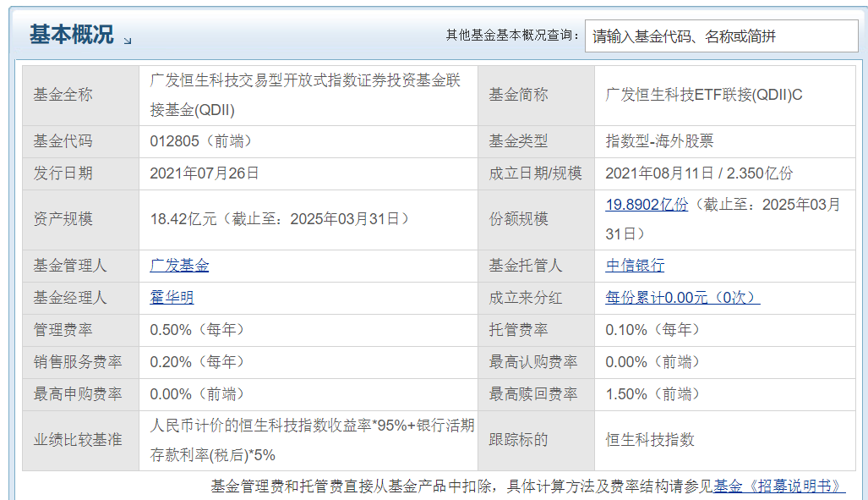The height and width of the screenshot is (500, 868).
Task: Select fund code 012805（前端）
Action: [x=201, y=141]
